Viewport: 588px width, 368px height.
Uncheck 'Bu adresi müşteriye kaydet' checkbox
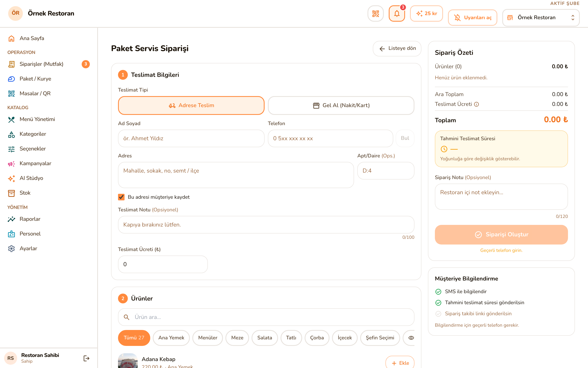pos(121,197)
